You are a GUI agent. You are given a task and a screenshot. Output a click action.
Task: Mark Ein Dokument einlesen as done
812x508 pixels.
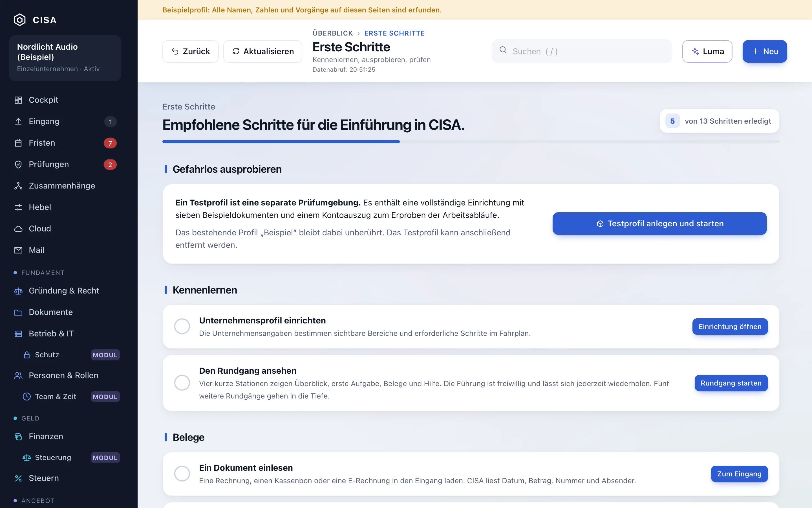pos(182,473)
